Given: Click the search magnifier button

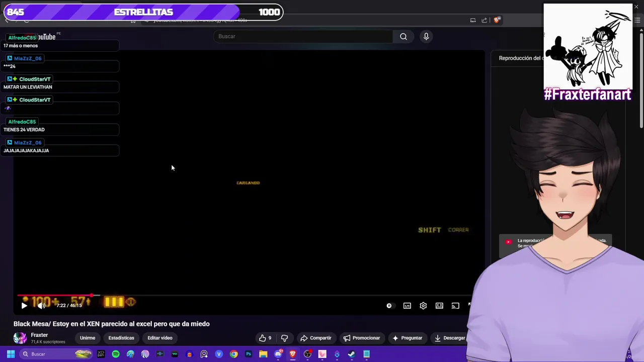Looking at the screenshot, I should [x=404, y=36].
